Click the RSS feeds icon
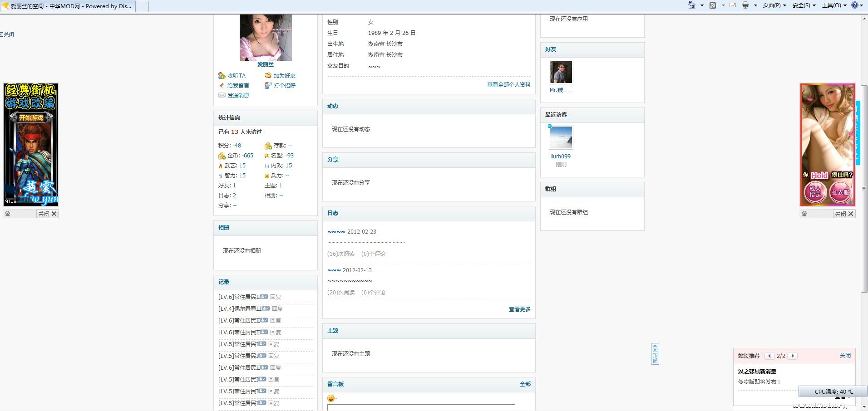 coord(713,5)
